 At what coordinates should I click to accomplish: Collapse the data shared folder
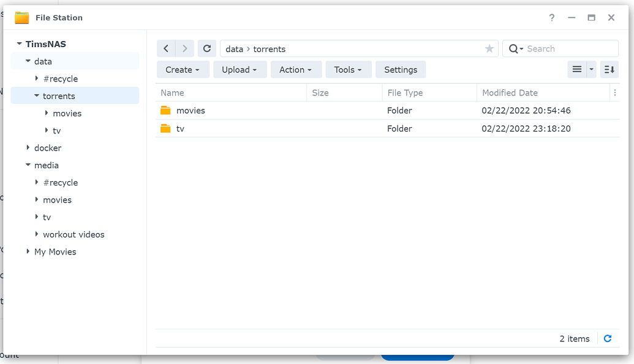26,61
